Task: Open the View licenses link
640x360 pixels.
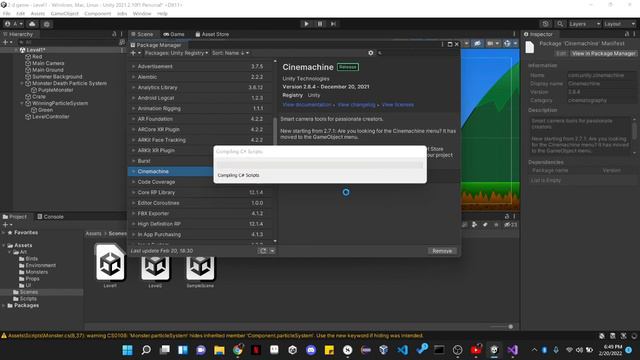Action: pos(398,105)
